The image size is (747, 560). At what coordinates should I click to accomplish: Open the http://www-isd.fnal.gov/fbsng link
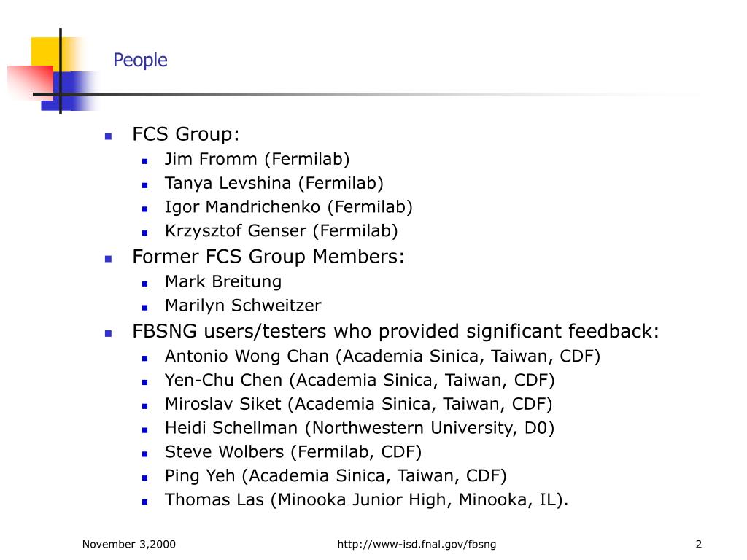point(417,544)
